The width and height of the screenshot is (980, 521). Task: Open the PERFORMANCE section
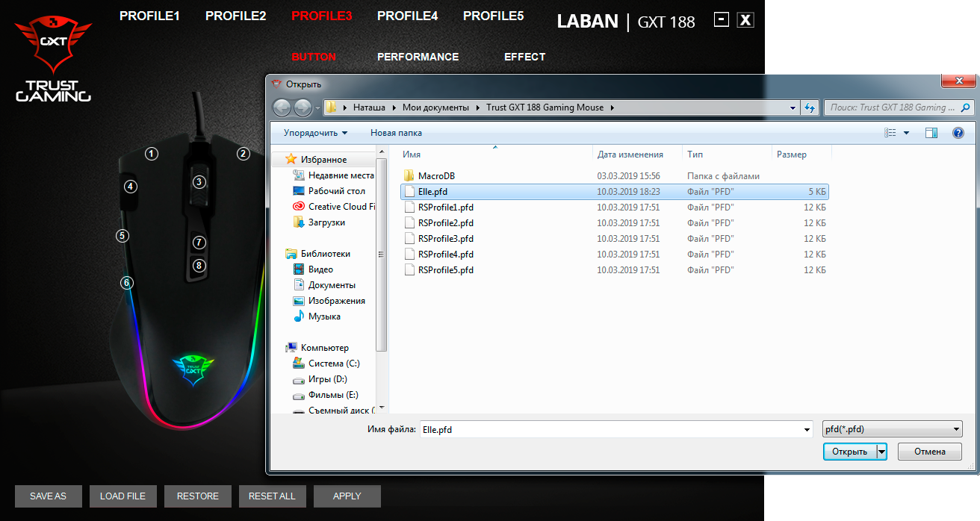[418, 57]
